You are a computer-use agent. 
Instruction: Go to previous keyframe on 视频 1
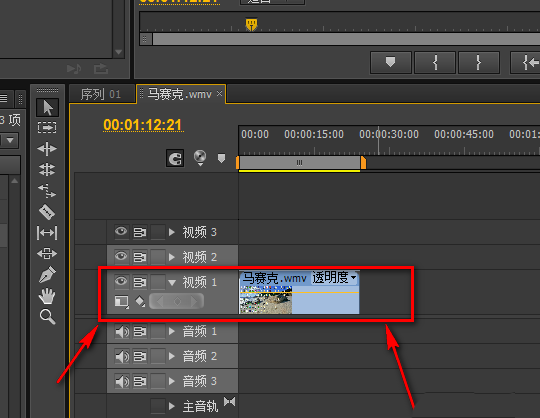(160, 302)
